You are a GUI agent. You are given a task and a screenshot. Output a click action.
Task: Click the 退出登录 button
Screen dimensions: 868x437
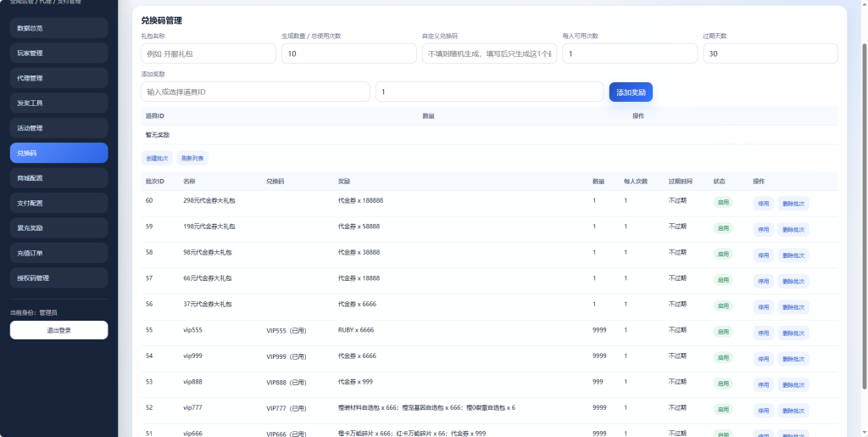tap(58, 330)
